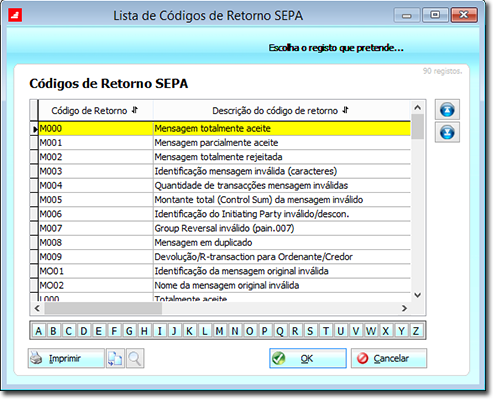This screenshot has width=496, height=404.
Task: Filter list by letter X
Action: (x=386, y=331)
